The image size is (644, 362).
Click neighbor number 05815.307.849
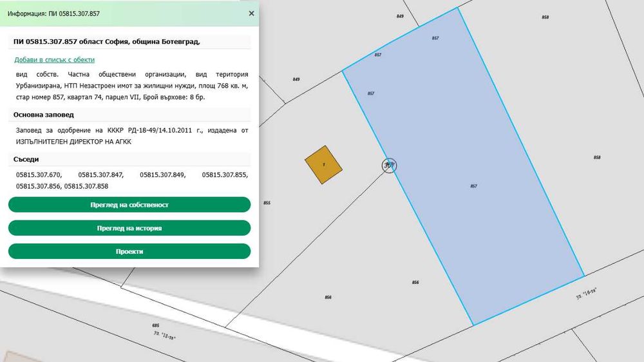163,175
